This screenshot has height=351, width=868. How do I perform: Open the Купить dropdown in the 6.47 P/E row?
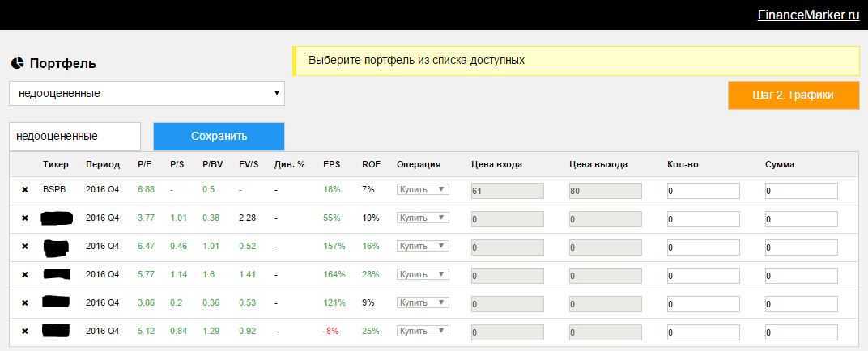(x=423, y=246)
